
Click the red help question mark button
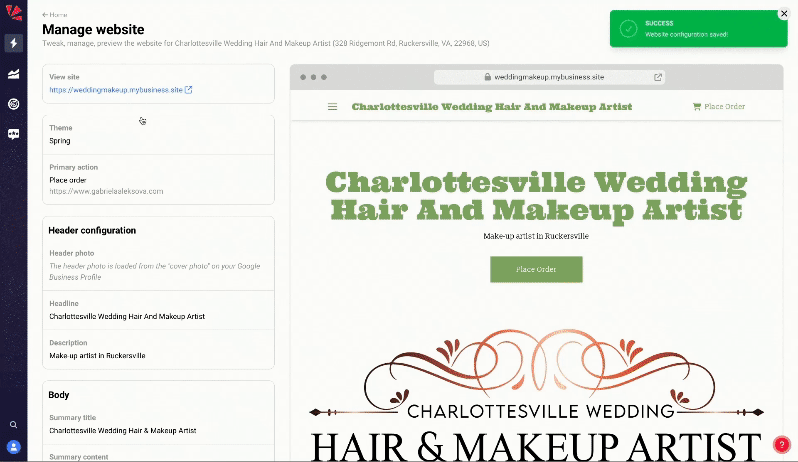click(782, 445)
